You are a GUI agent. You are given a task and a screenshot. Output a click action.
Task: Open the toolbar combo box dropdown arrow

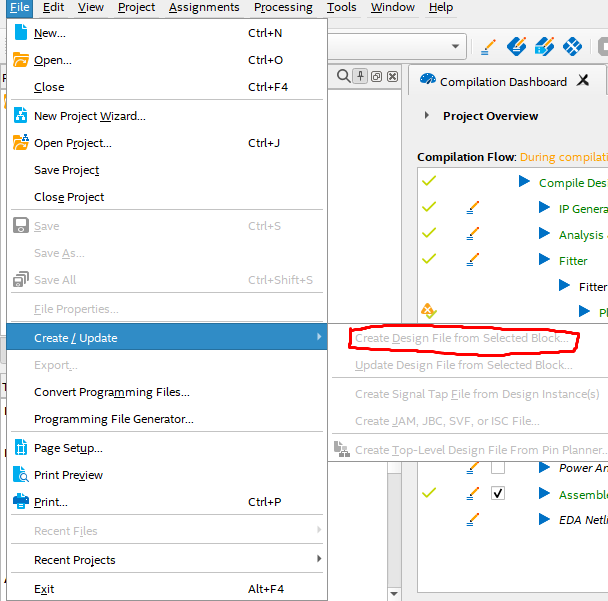click(456, 46)
